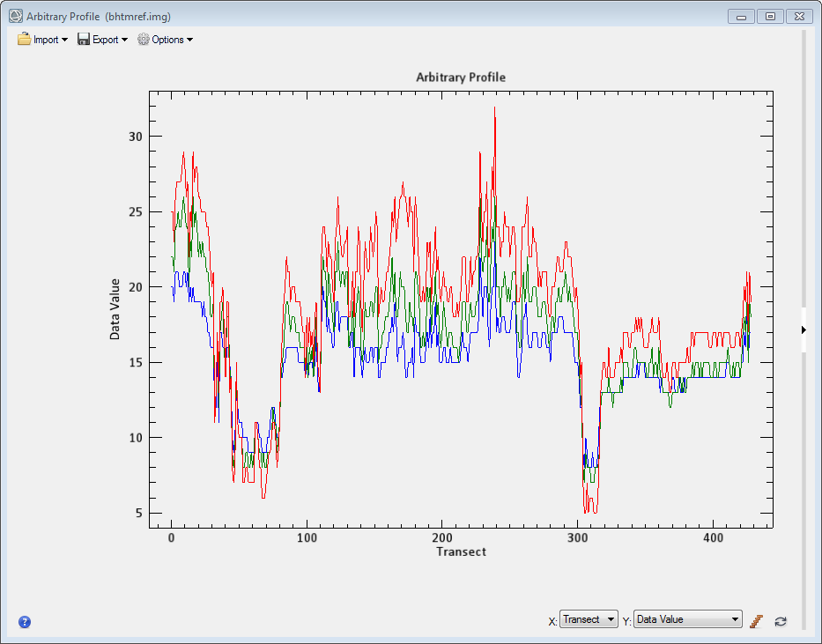Click the 'Transect' axis title below the plot
The height and width of the screenshot is (644, 822).
pos(461,552)
